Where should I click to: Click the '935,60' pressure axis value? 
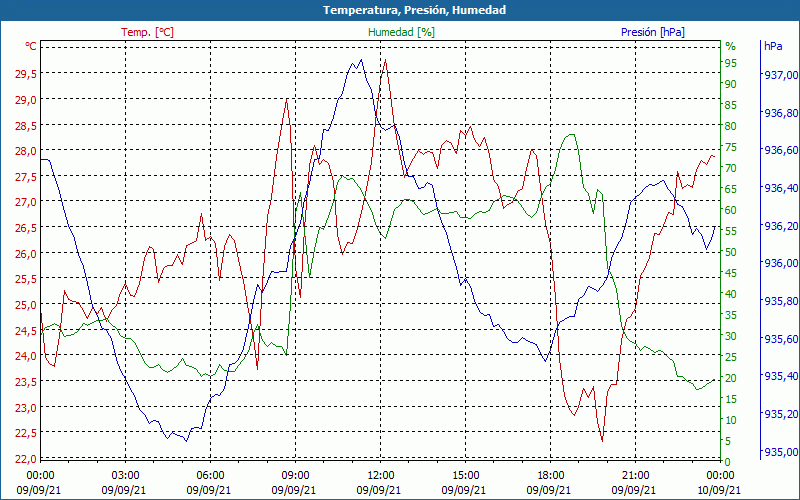point(781,339)
